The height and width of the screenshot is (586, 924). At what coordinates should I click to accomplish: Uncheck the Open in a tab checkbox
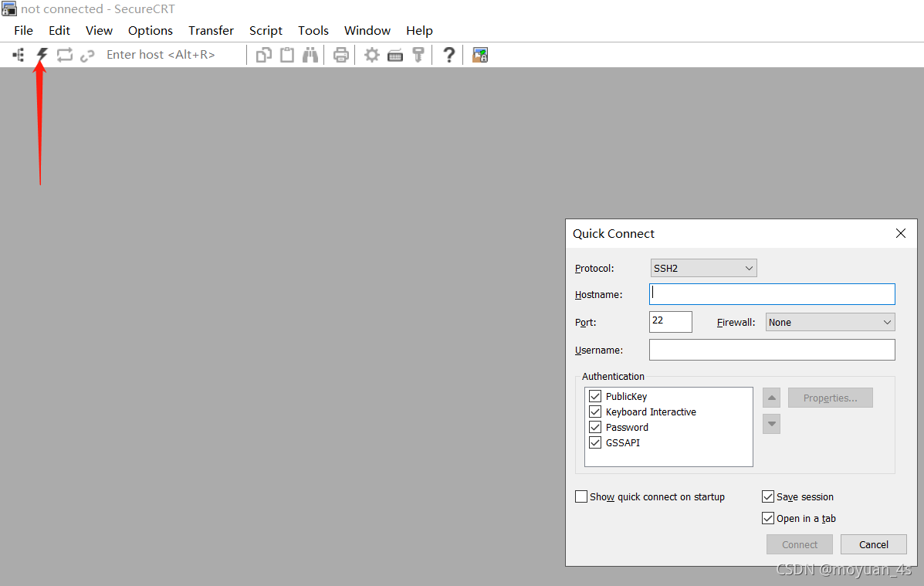[x=768, y=518]
